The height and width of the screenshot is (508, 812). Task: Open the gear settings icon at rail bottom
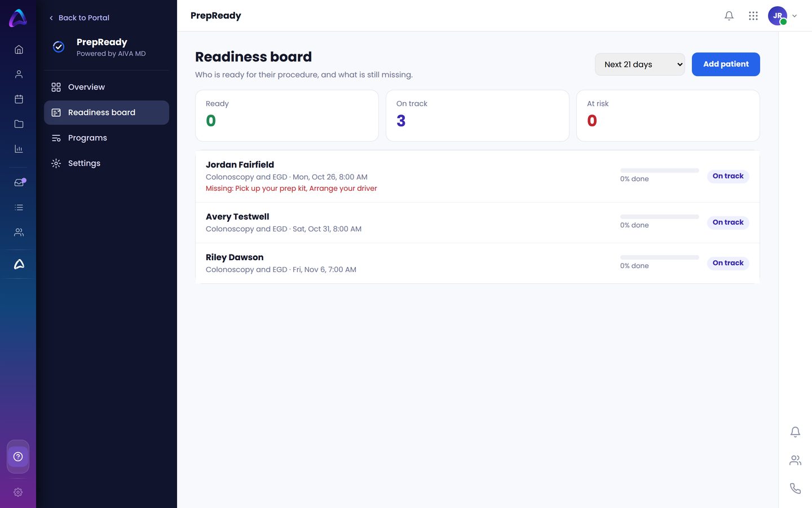click(18, 492)
